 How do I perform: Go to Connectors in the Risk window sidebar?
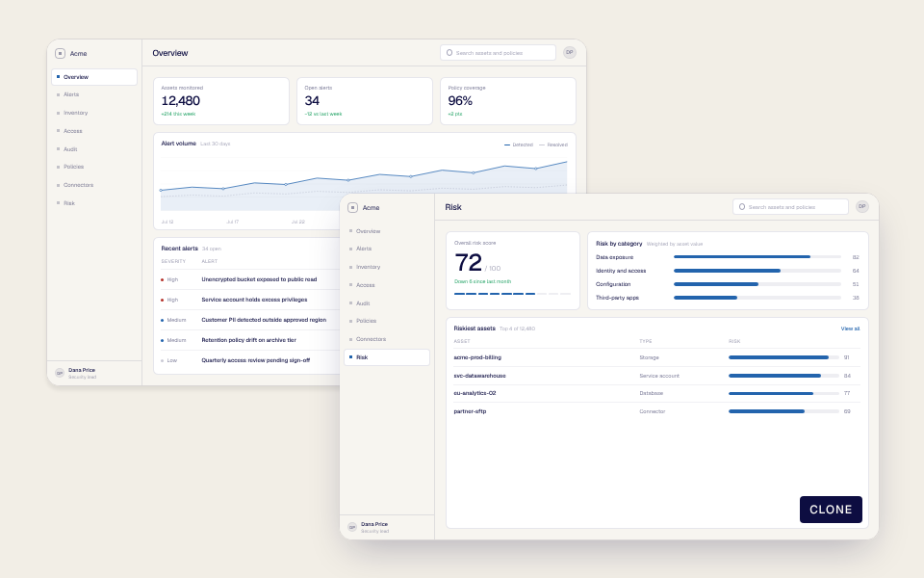pos(387,339)
